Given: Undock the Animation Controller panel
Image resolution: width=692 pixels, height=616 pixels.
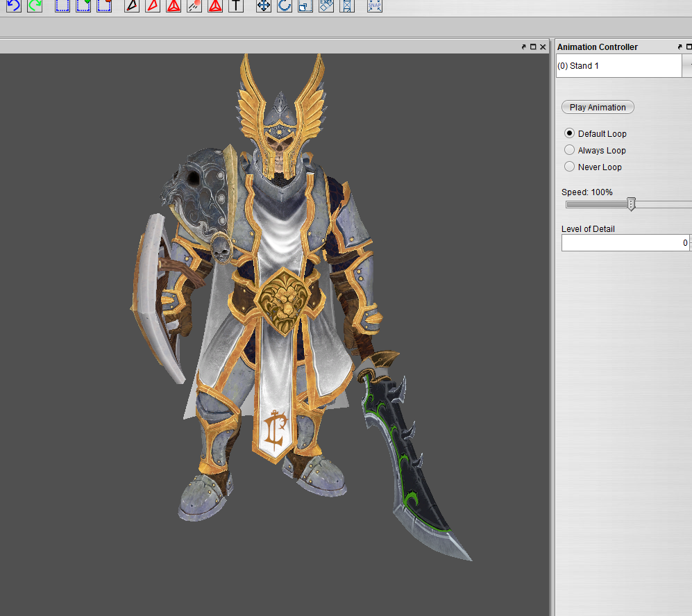Looking at the screenshot, I should pyautogui.click(x=680, y=47).
